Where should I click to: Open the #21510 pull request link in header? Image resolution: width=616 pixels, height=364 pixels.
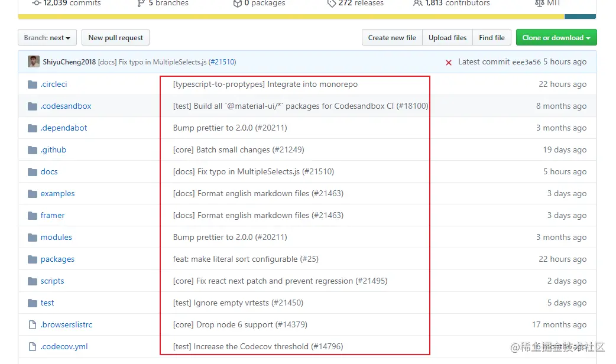coord(222,62)
